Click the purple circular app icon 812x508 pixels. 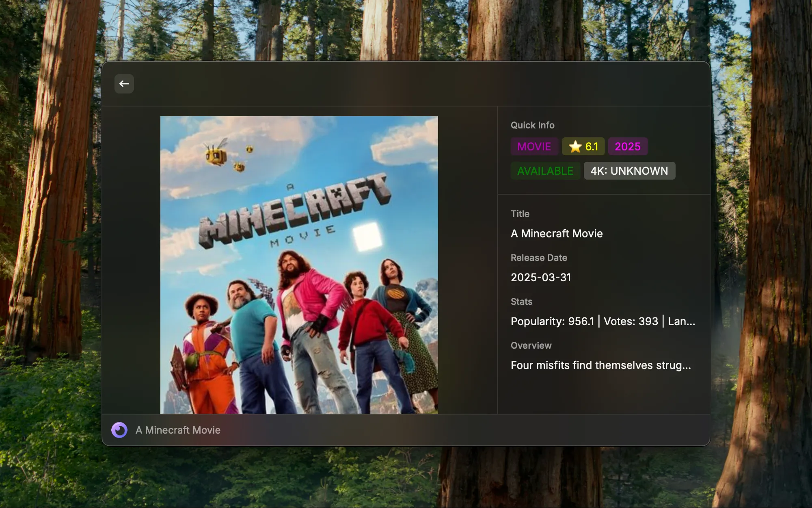[x=119, y=430]
